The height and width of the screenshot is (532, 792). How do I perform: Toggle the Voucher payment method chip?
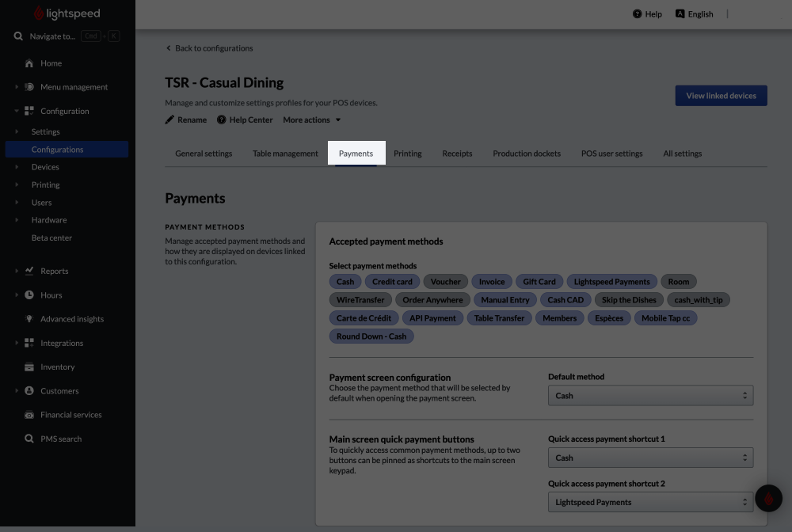click(445, 282)
